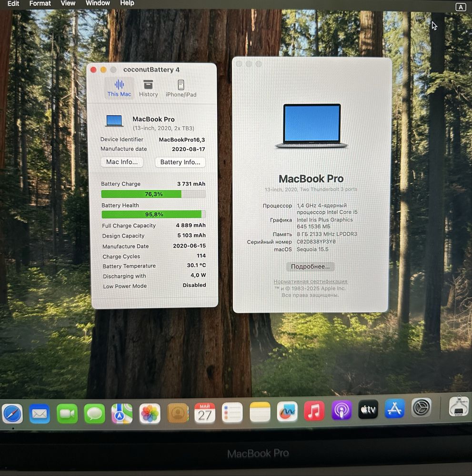Image resolution: width=472 pixels, height=476 pixels.
Task: Click the Battery Health 95,8% bar
Action: tap(154, 214)
